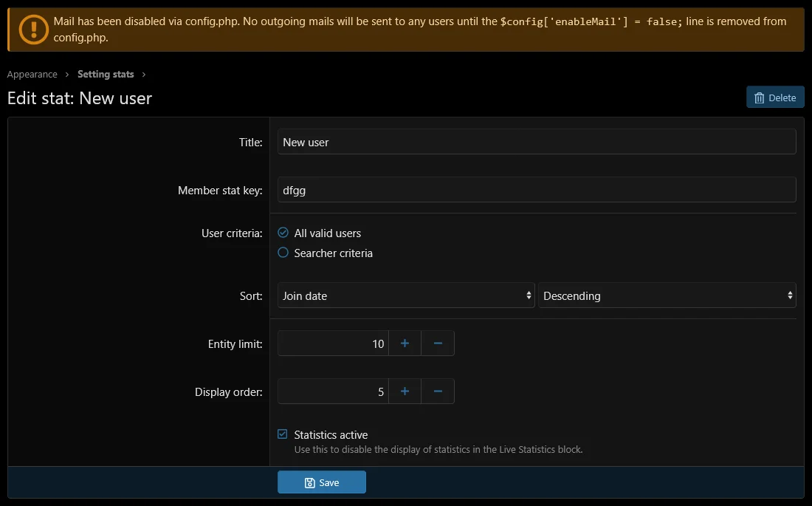This screenshot has height=506, width=812.
Task: Click the floppy disk save icon
Action: pos(310,482)
